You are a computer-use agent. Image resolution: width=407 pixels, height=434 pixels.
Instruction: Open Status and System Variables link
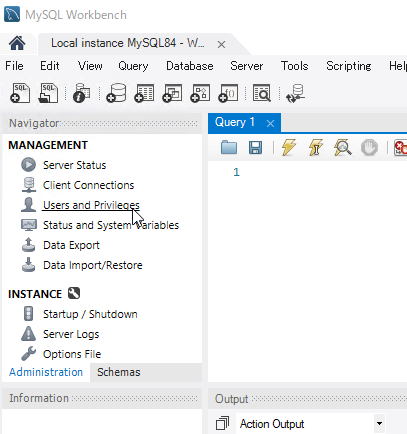(111, 225)
